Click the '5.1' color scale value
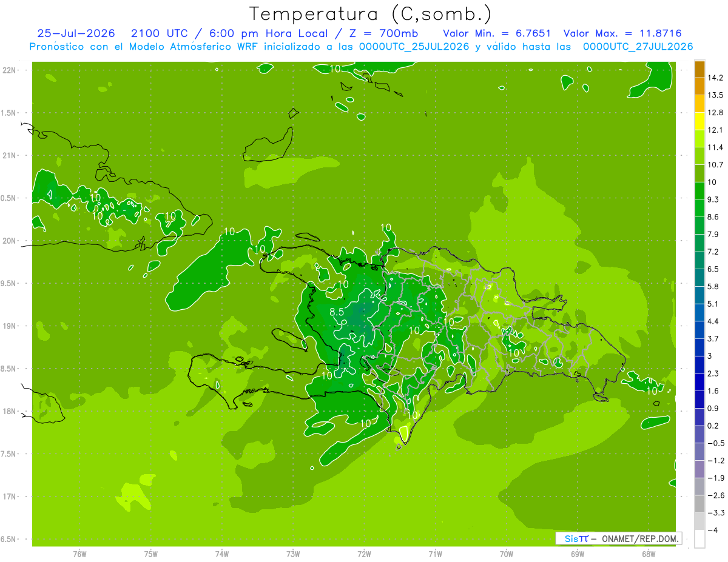The image size is (728, 562). 713,304
